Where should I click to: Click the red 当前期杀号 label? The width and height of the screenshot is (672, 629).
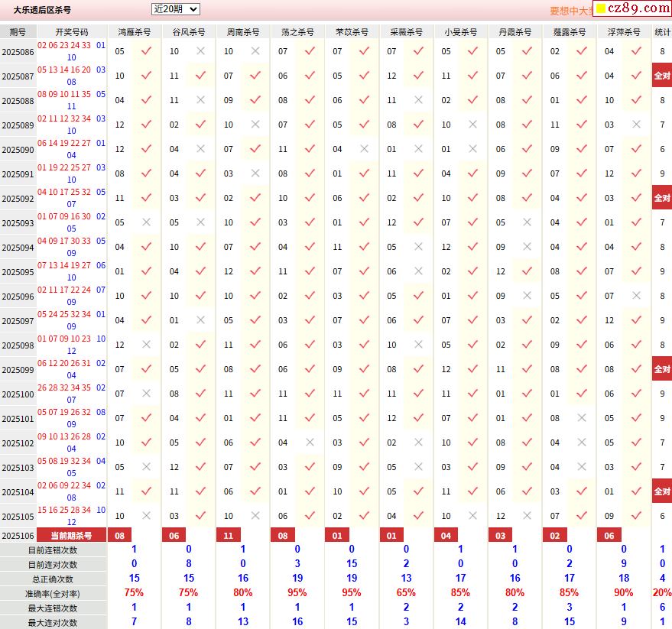click(72, 535)
